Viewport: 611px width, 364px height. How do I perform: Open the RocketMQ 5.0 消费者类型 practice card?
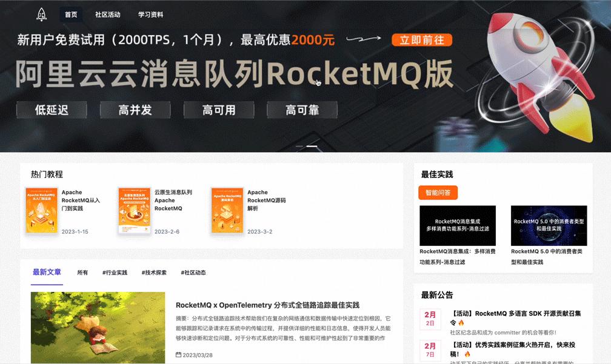(x=549, y=224)
